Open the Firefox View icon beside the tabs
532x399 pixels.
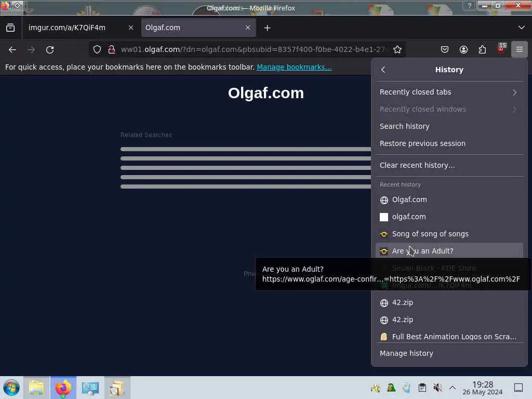pos(10,28)
